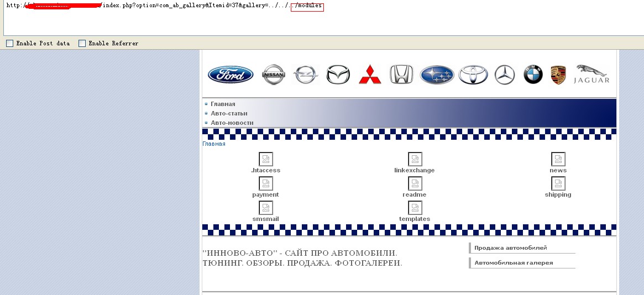Open broken image icon above smsmail
The image size is (644, 295).
(x=266, y=207)
